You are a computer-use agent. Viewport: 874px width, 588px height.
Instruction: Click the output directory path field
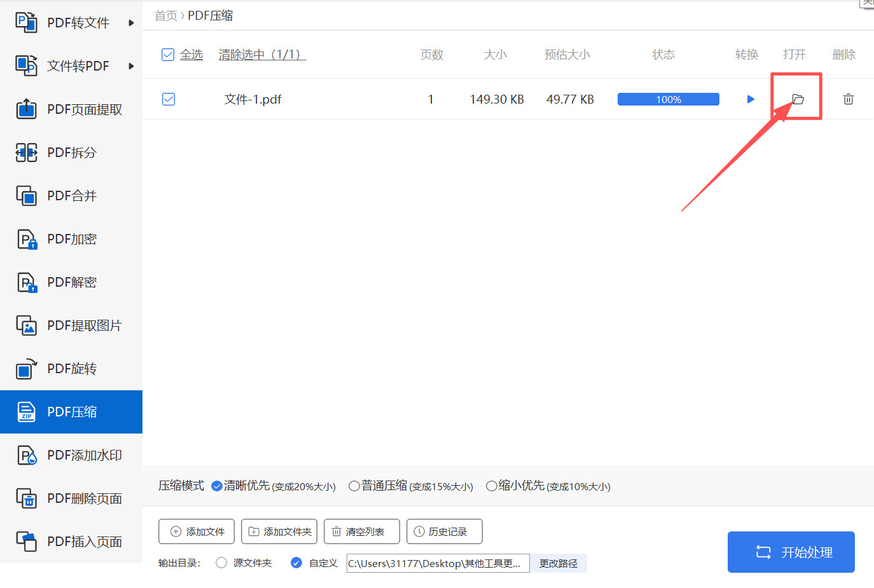(437, 563)
